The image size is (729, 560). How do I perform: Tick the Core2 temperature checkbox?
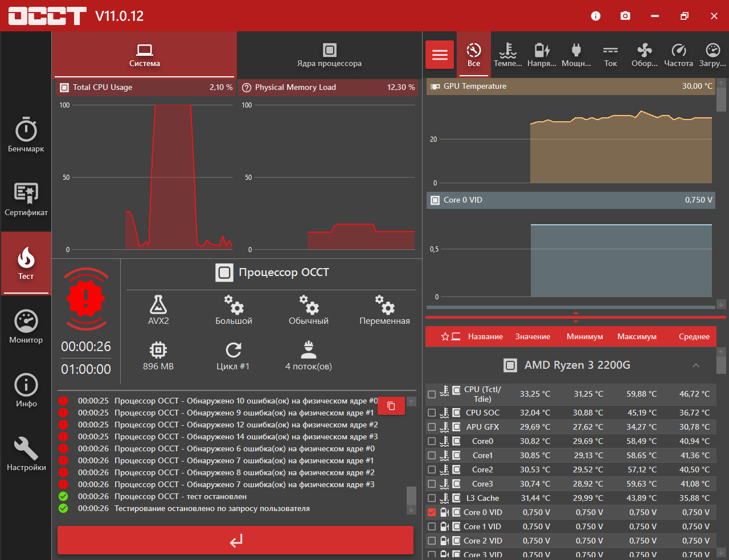click(x=432, y=470)
